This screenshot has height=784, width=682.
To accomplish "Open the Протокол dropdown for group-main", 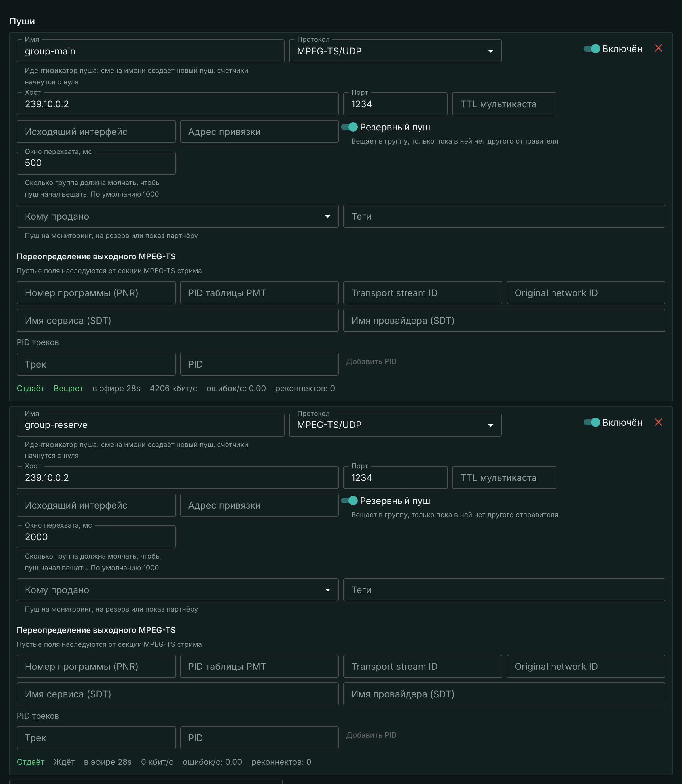I will pyautogui.click(x=395, y=51).
